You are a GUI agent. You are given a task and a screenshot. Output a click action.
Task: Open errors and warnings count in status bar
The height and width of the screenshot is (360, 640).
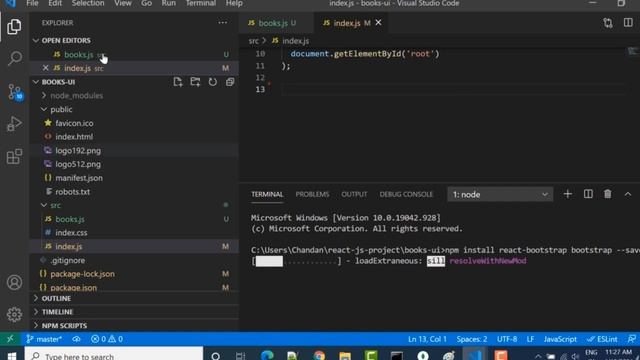coord(107,339)
